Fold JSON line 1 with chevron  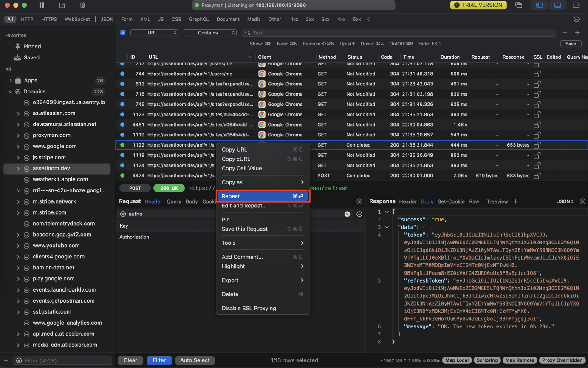coord(387,212)
